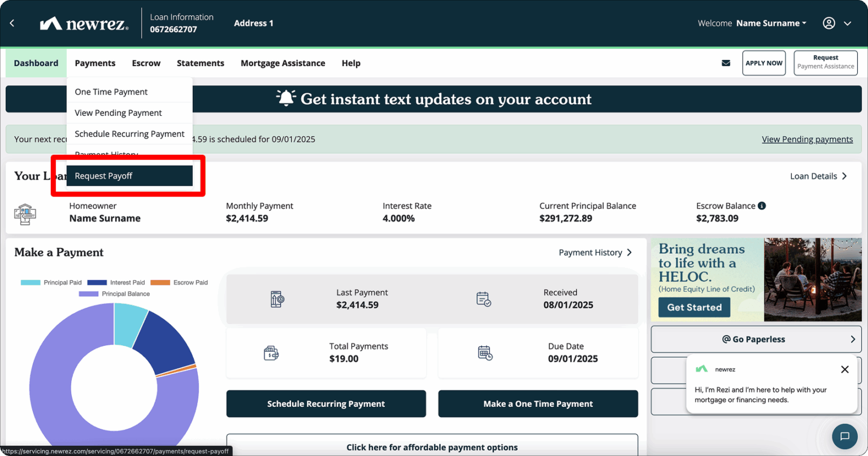Screen dimensions: 868x456
Task: Click the Escrow Balance info icon
Action: tap(762, 206)
